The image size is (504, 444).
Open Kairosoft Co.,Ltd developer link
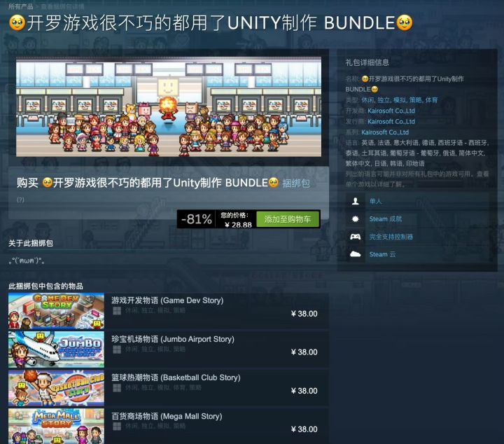[391, 111]
